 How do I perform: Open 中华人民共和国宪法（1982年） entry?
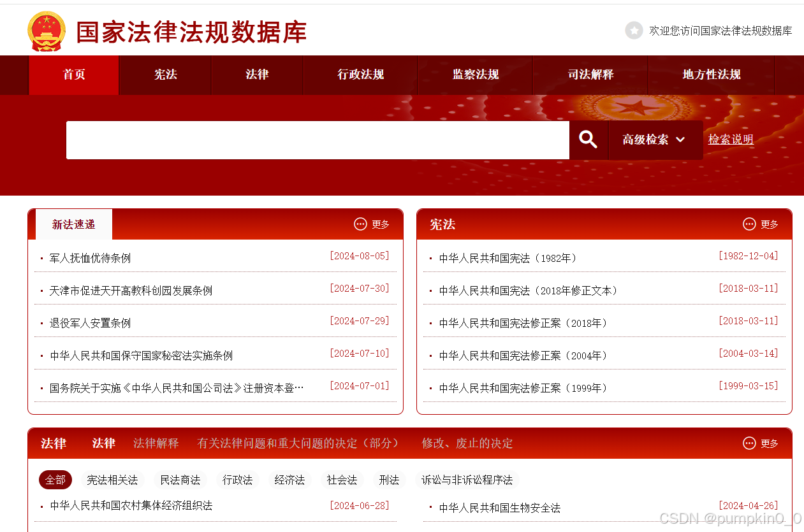508,258
